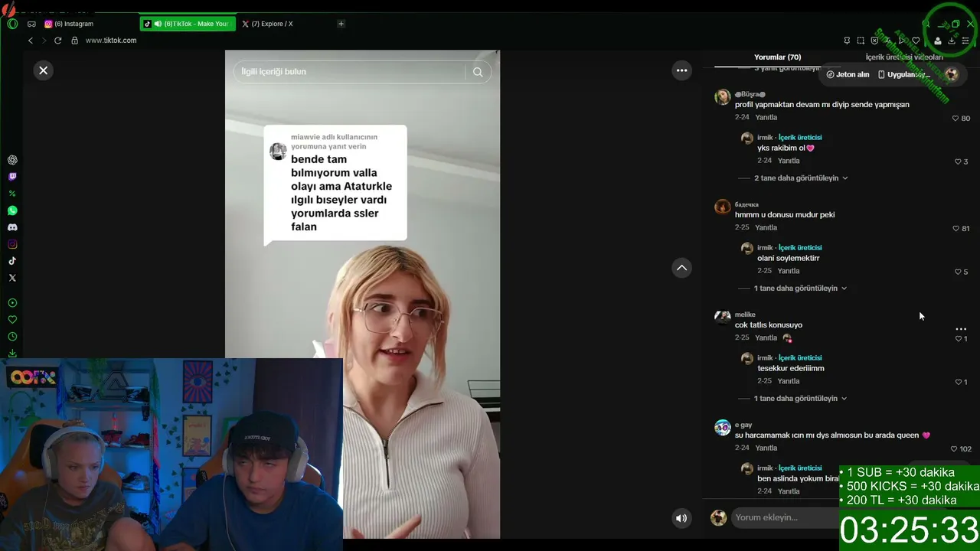Open the GX Corner gamepad icon
The height and width of the screenshot is (551, 980).
[x=31, y=24]
